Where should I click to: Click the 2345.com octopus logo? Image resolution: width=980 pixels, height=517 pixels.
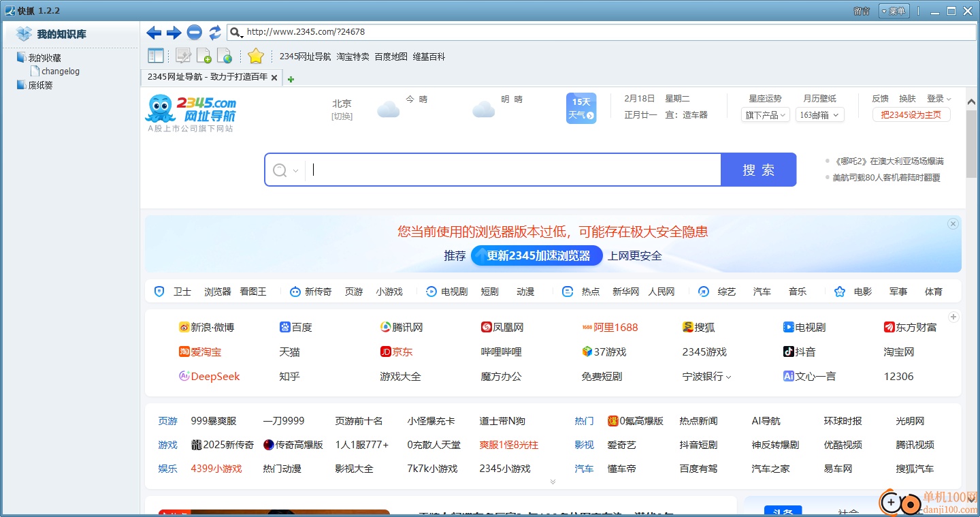(191, 108)
